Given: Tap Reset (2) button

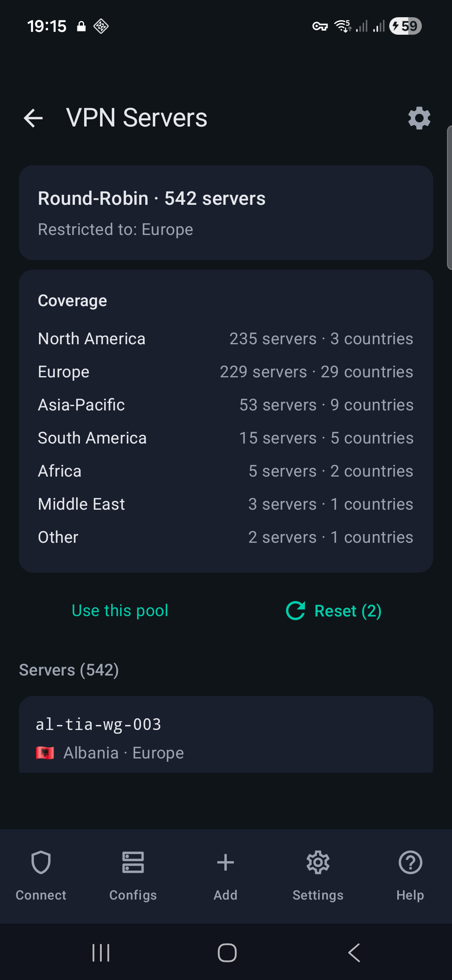Looking at the screenshot, I should [x=334, y=611].
